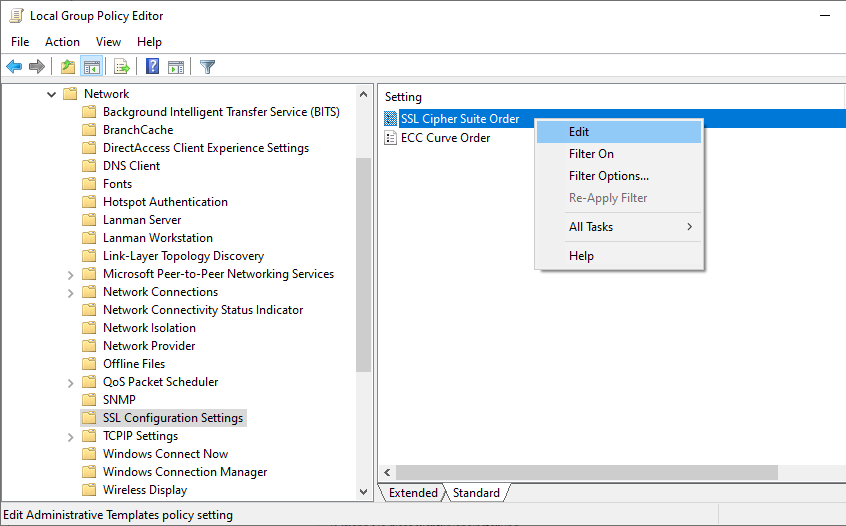The height and width of the screenshot is (526, 846).
Task: Collapse the Network tree node
Action: click(x=51, y=94)
